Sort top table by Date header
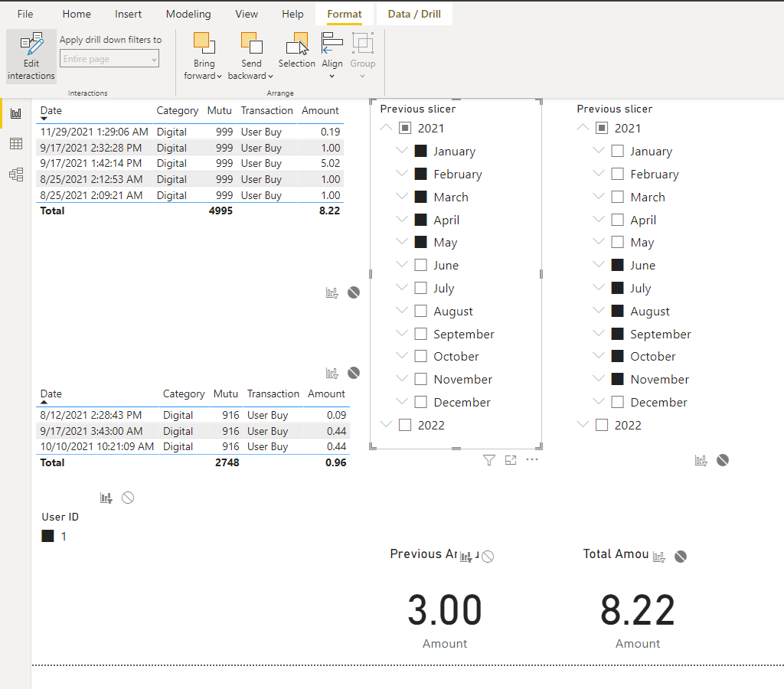This screenshot has height=689, width=784. (x=51, y=110)
